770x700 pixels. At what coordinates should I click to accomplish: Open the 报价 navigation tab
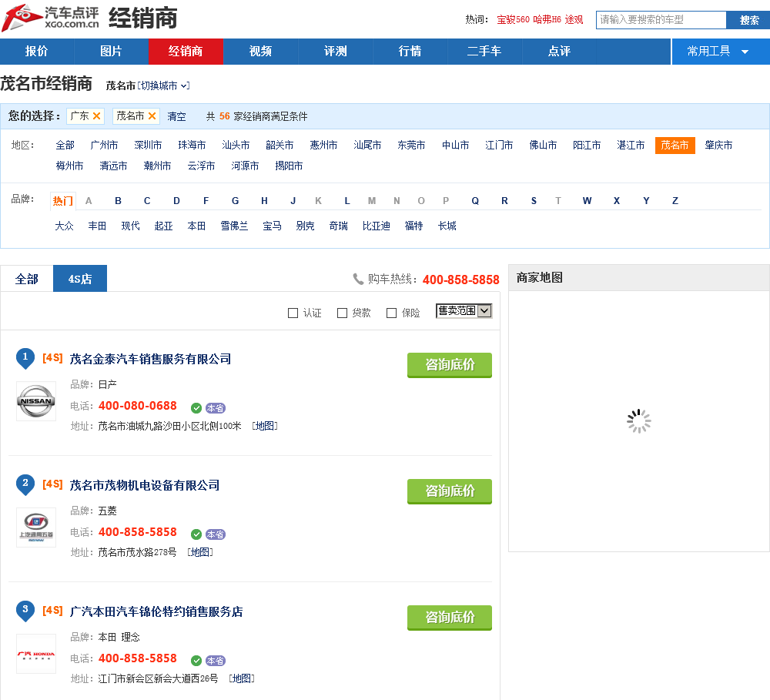pyautogui.click(x=37, y=52)
